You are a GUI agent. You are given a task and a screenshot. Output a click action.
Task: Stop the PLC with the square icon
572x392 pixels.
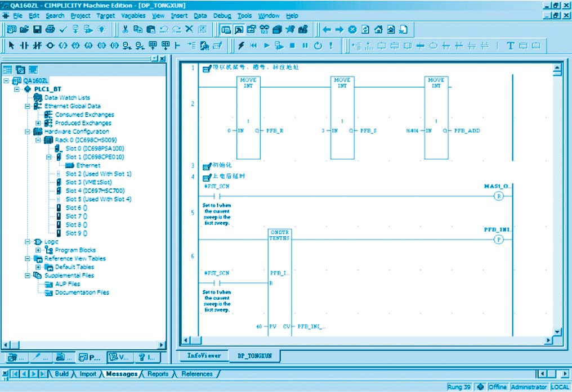coord(292,46)
